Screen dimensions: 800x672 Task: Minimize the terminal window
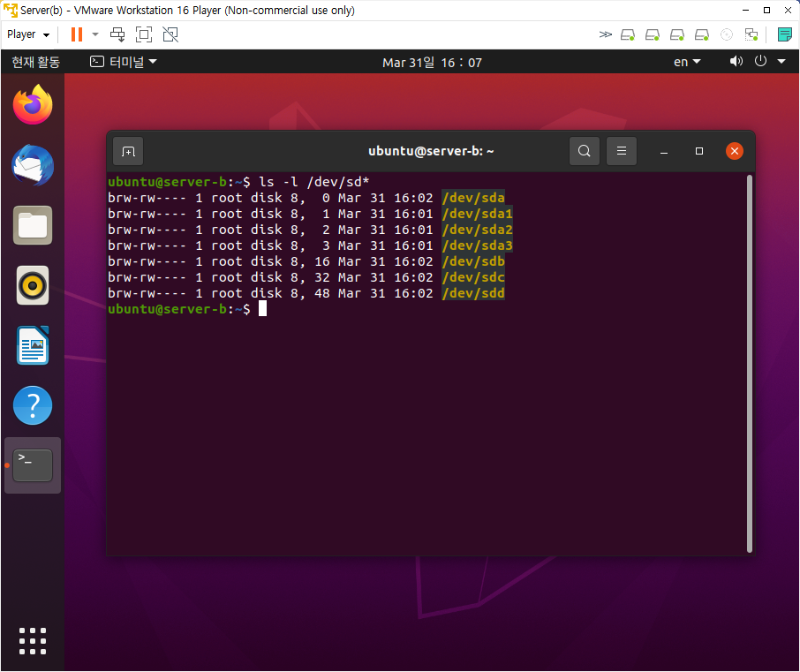[x=664, y=152]
